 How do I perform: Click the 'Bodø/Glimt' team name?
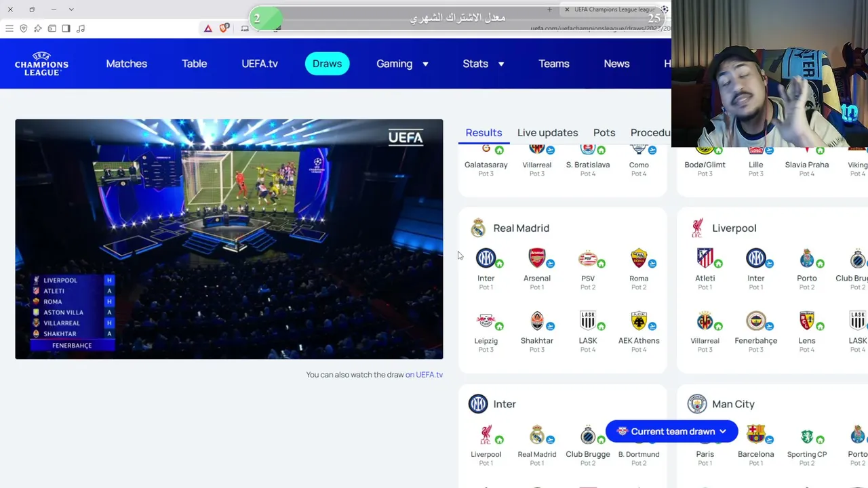tap(705, 165)
